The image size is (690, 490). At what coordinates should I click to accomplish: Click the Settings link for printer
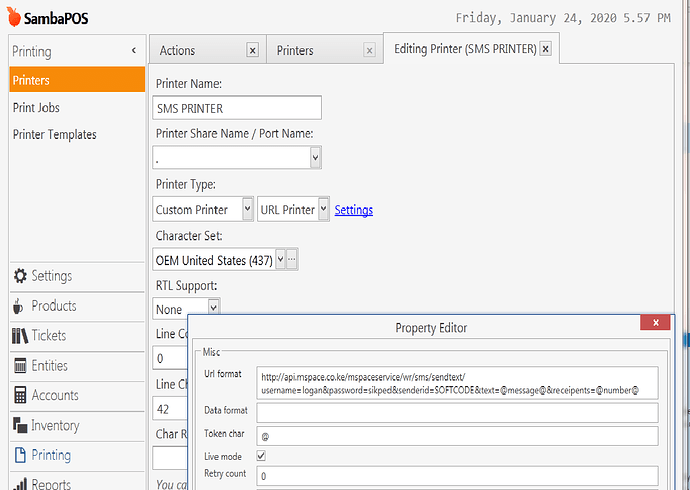[x=353, y=210]
